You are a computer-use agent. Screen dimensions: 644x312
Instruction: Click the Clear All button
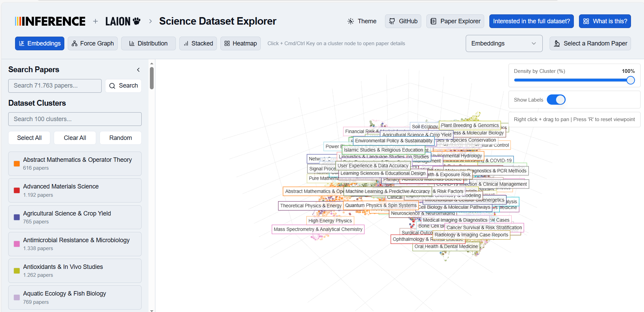pos(75,138)
